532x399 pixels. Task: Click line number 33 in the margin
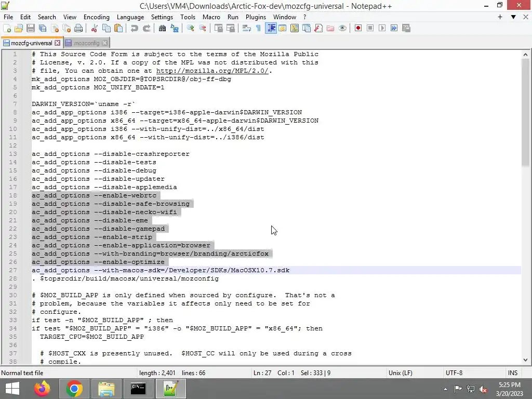click(x=13, y=320)
